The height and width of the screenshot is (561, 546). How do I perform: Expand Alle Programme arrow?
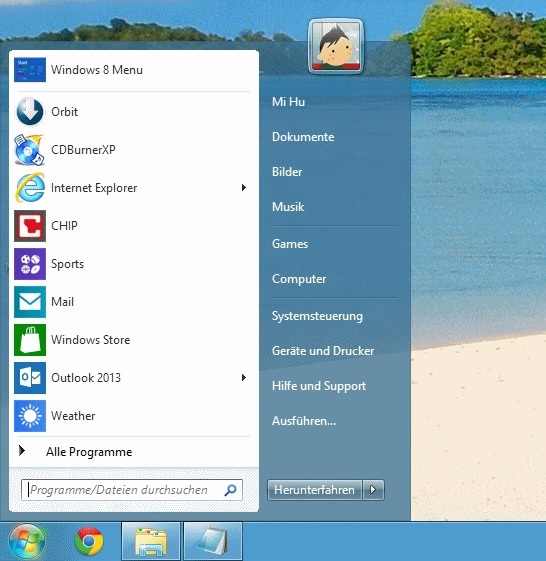coord(22,451)
